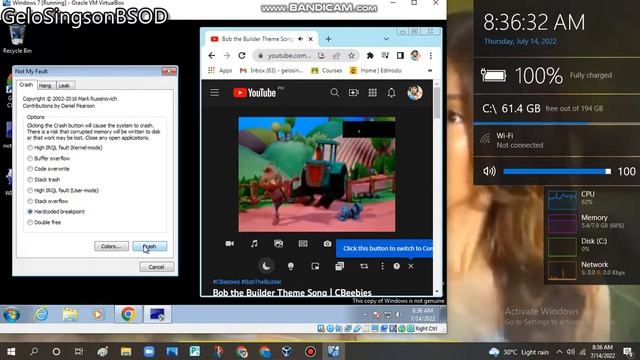This screenshot has height=360, width=640.
Task: Go forward in the Chrome browser
Action: tap(227, 56)
